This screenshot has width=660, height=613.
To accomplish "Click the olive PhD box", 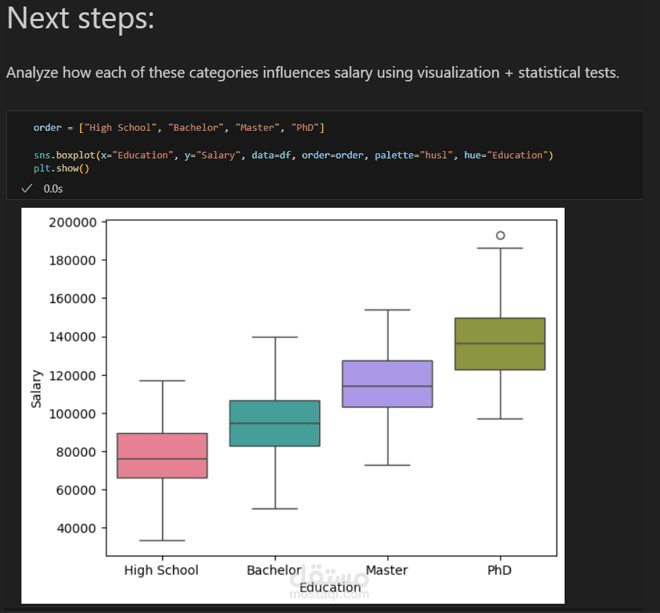I will 500,344.
